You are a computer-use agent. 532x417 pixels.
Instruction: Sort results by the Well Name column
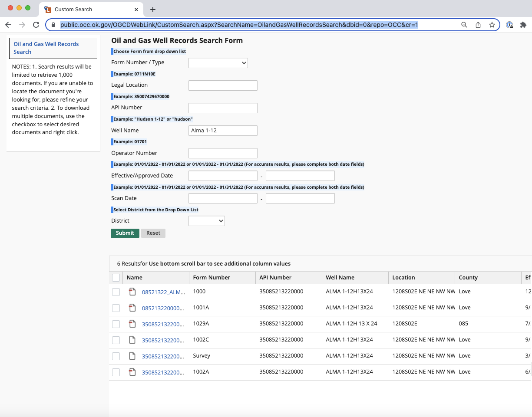340,278
